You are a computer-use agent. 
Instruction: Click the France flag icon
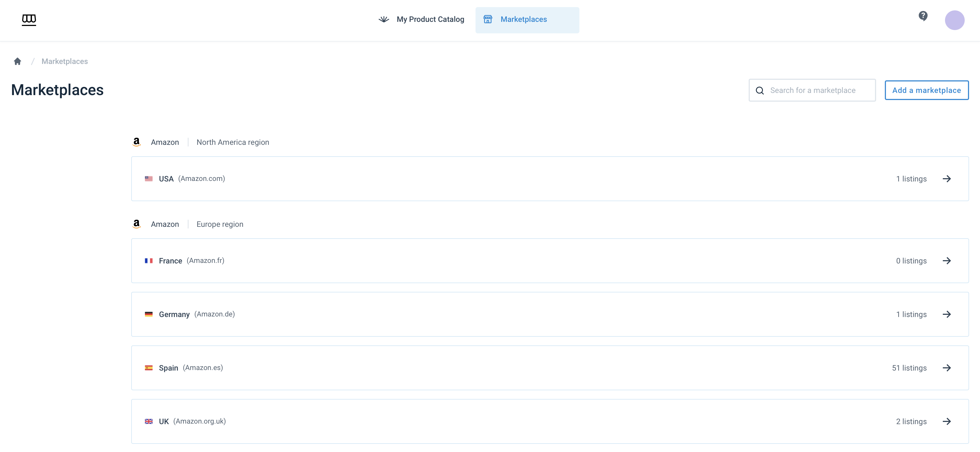(x=149, y=261)
